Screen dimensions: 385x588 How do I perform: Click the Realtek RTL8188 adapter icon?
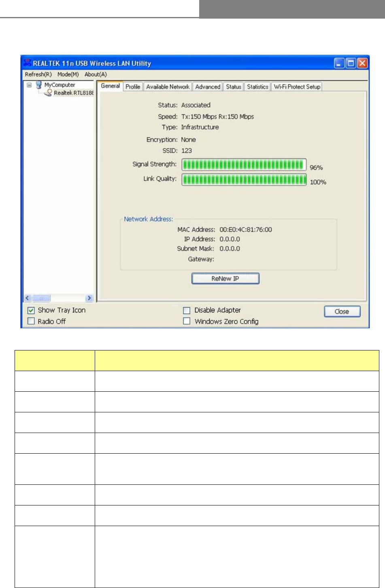[48, 93]
